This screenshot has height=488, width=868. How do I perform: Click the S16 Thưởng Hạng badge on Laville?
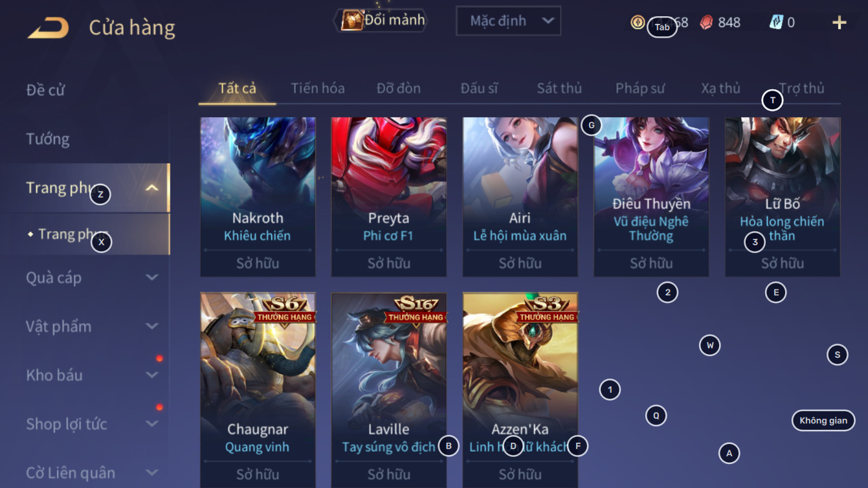point(416,309)
